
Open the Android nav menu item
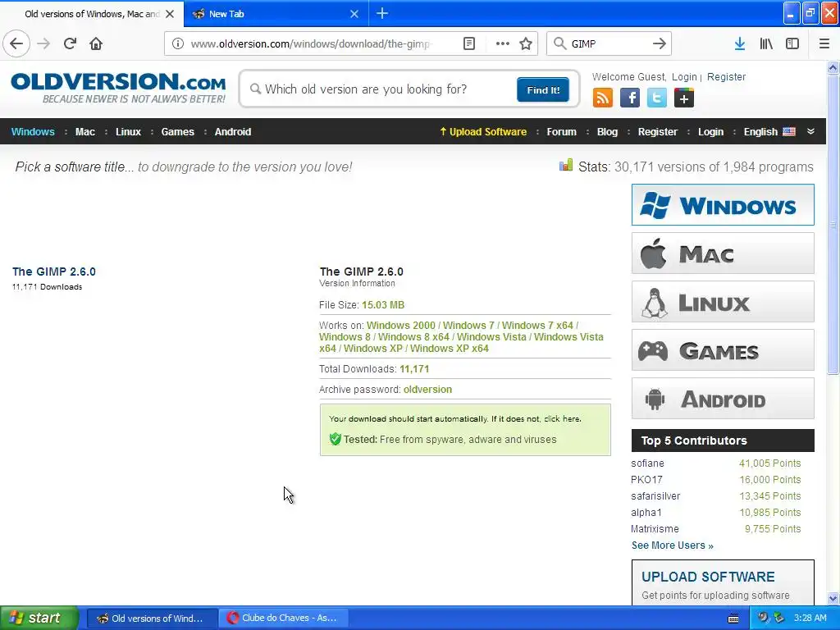tap(232, 132)
